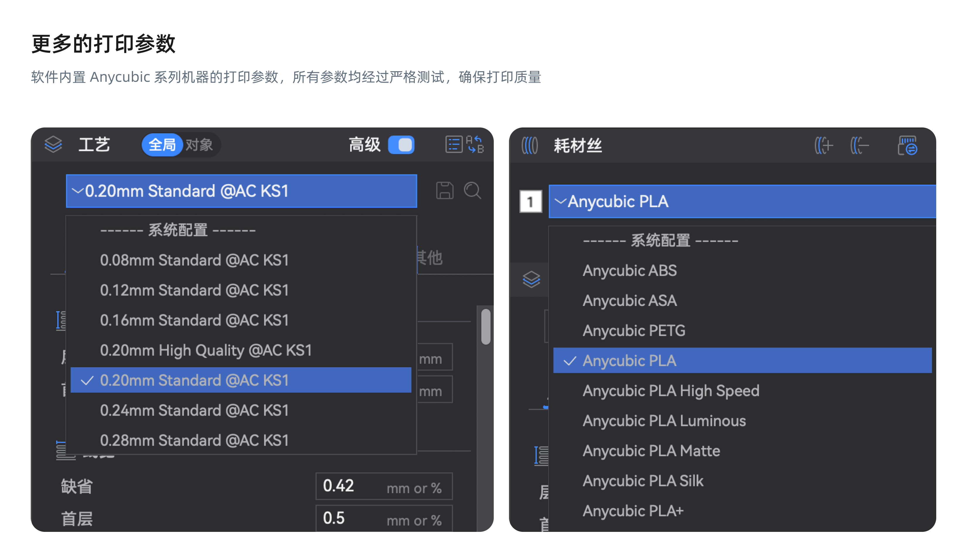Edit the 首层 line width field 0.5
Screen dimensions: 967x560
(x=384, y=518)
